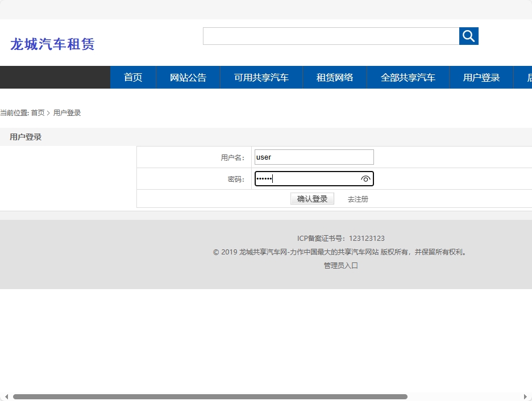
Task: Click the 首页 breadcrumb link
Action: click(38, 112)
